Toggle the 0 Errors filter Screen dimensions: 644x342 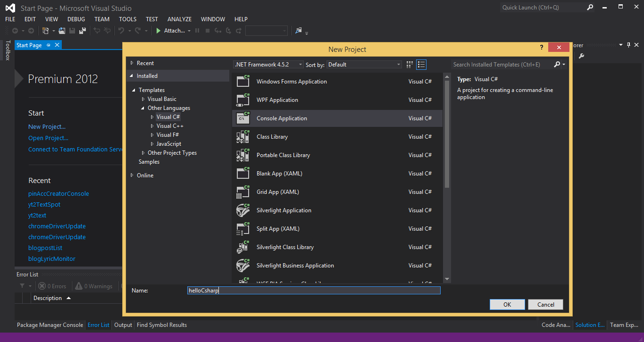[x=52, y=286]
